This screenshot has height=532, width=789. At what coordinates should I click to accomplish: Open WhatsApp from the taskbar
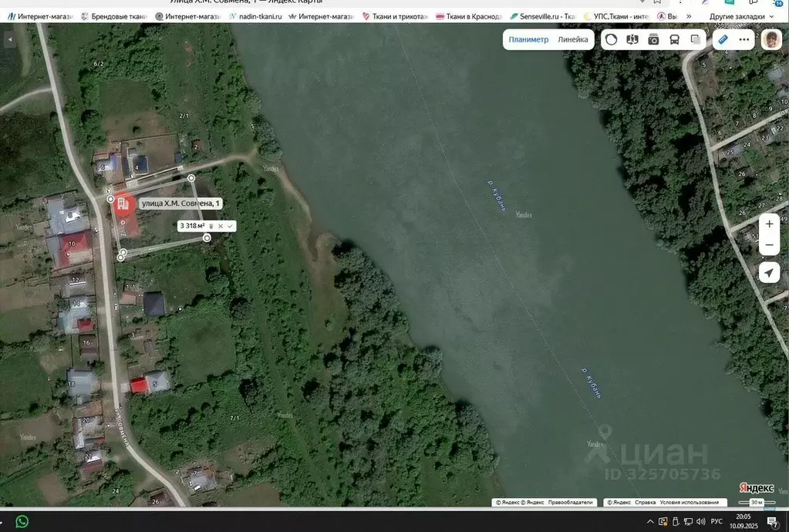pos(22,521)
